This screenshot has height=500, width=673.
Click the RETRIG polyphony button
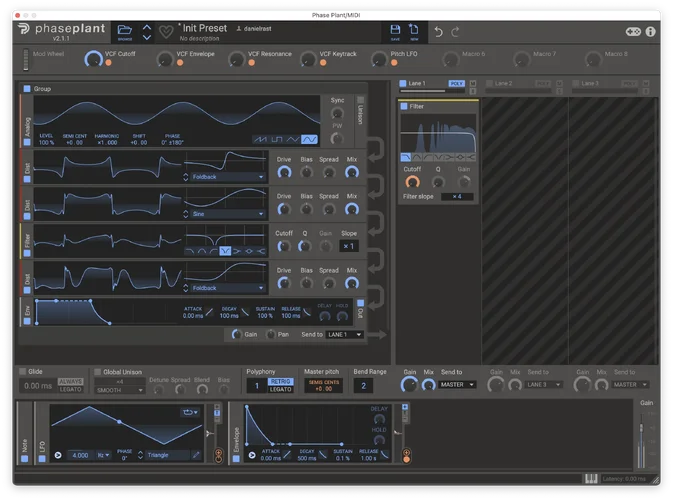pos(281,381)
